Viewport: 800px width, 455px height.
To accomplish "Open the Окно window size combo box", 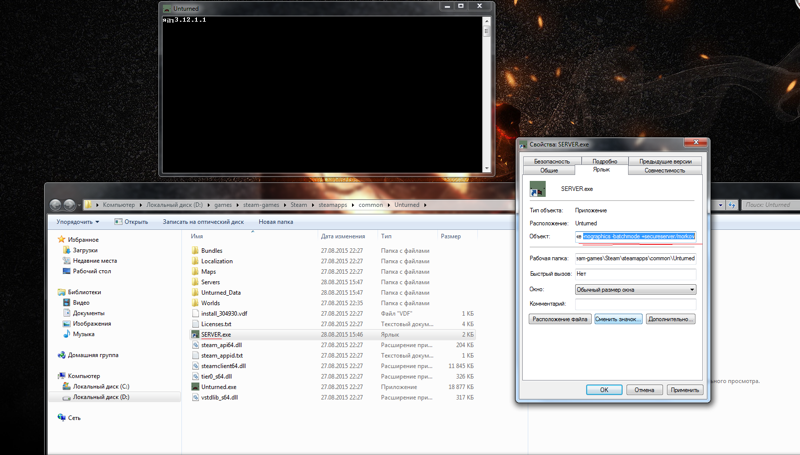I will coord(636,290).
